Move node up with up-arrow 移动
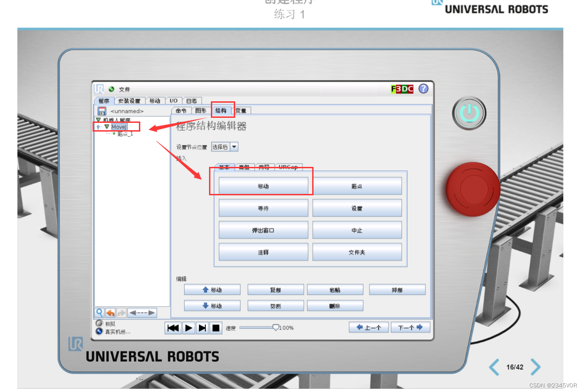 pos(212,290)
